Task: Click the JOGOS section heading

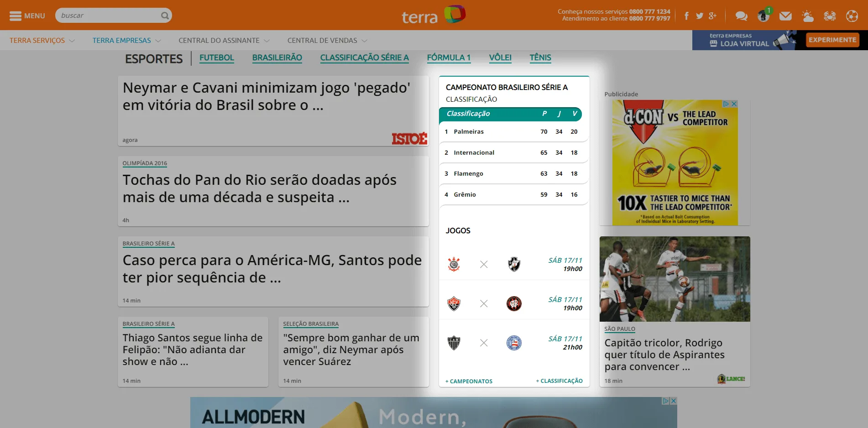Action: point(458,230)
